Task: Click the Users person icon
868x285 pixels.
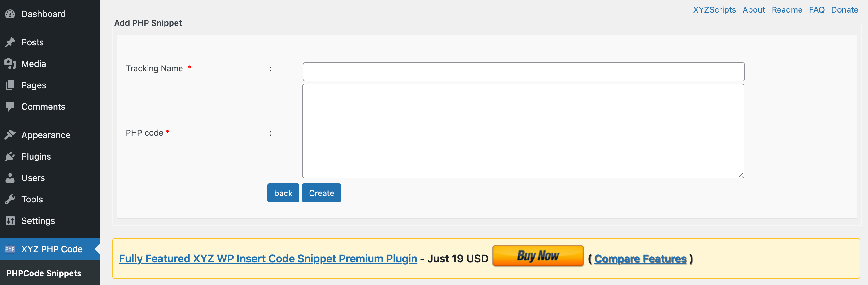Action: (x=10, y=178)
